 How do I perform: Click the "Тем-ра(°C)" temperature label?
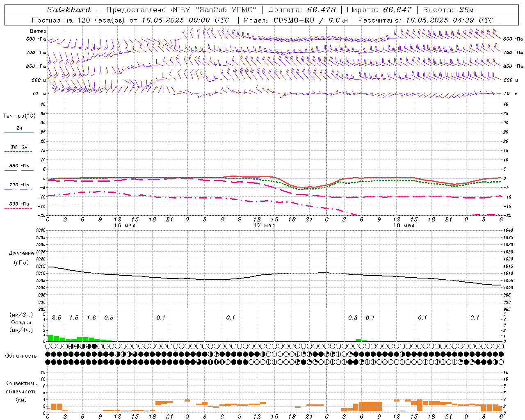click(x=19, y=116)
